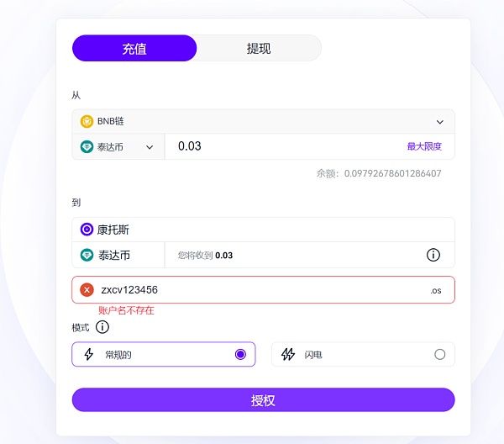The image size is (504, 444).
Task: Click the lightning bolt icon for 常规的
Action: click(89, 355)
